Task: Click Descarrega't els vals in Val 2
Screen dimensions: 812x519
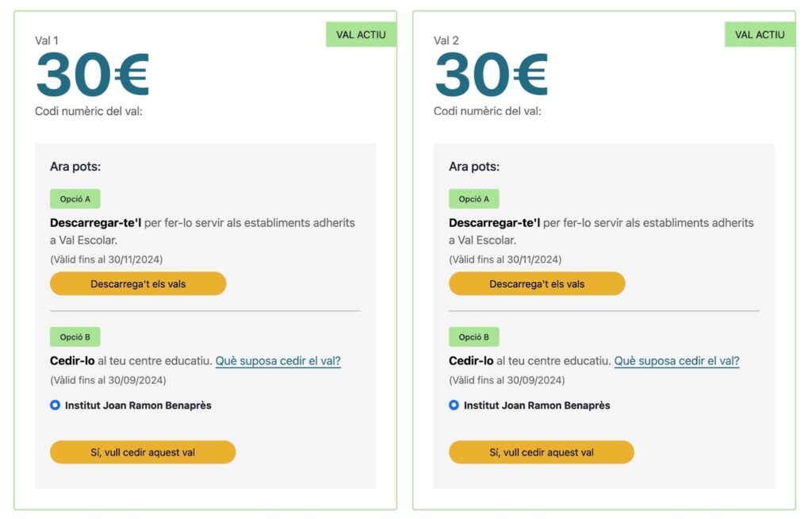Action: [x=537, y=283]
